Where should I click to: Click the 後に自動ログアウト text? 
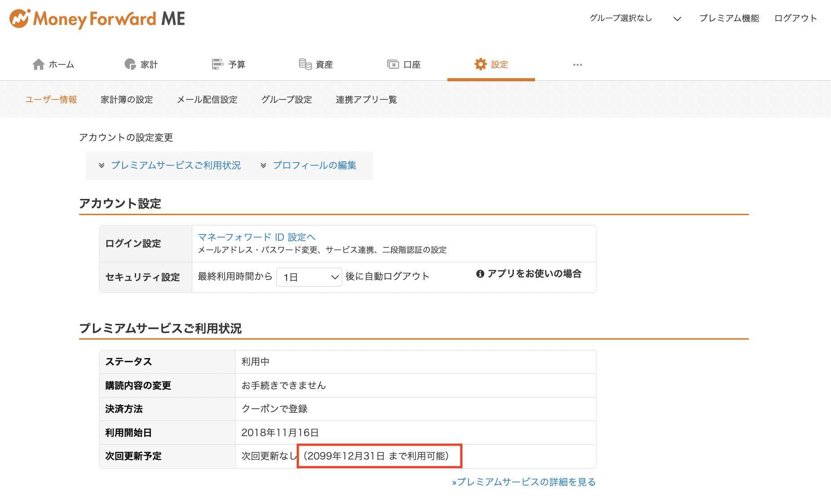tap(387, 276)
